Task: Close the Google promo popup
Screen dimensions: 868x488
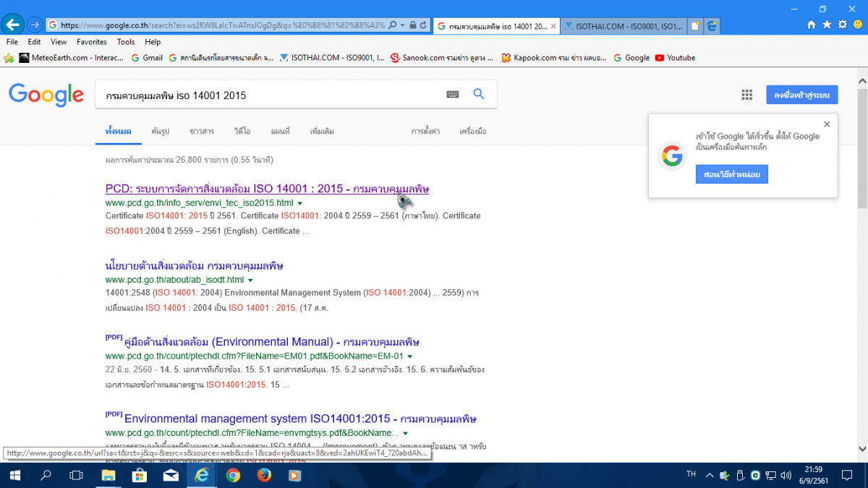Action: click(827, 124)
